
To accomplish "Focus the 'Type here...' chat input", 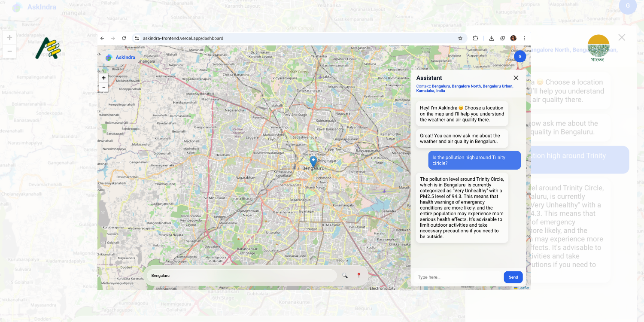I will tap(458, 277).
